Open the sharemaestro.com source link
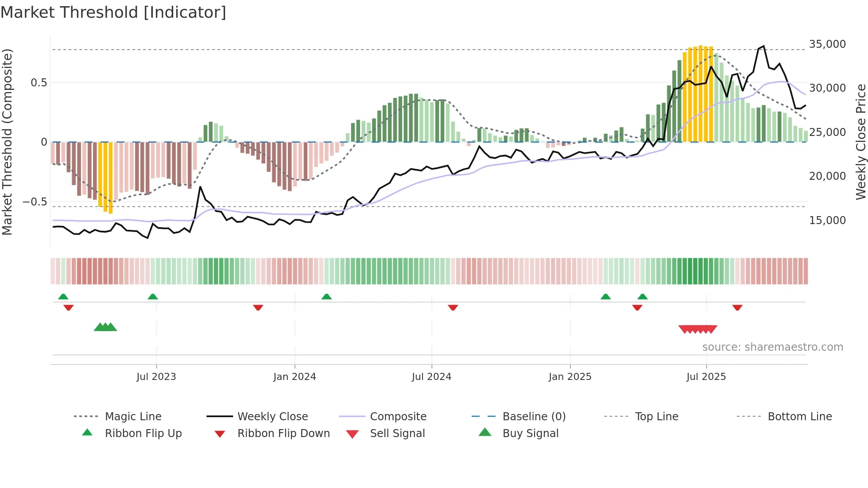 click(x=772, y=347)
